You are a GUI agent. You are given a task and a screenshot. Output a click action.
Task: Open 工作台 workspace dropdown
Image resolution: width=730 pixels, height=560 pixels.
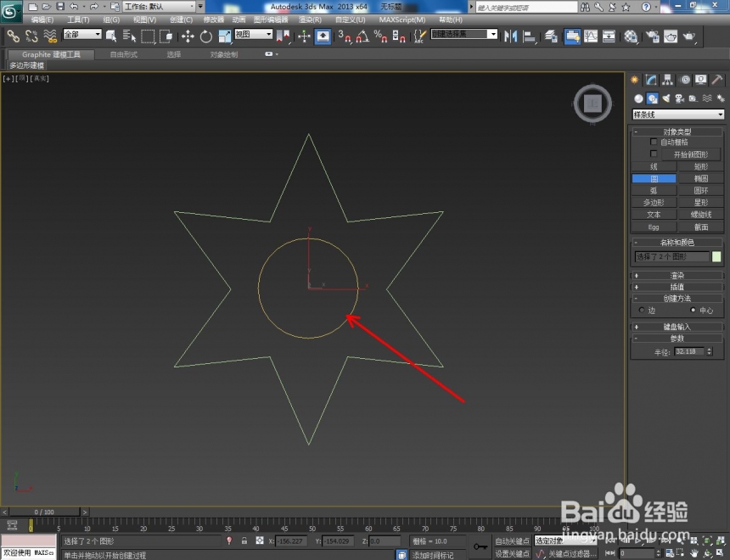[160, 7]
